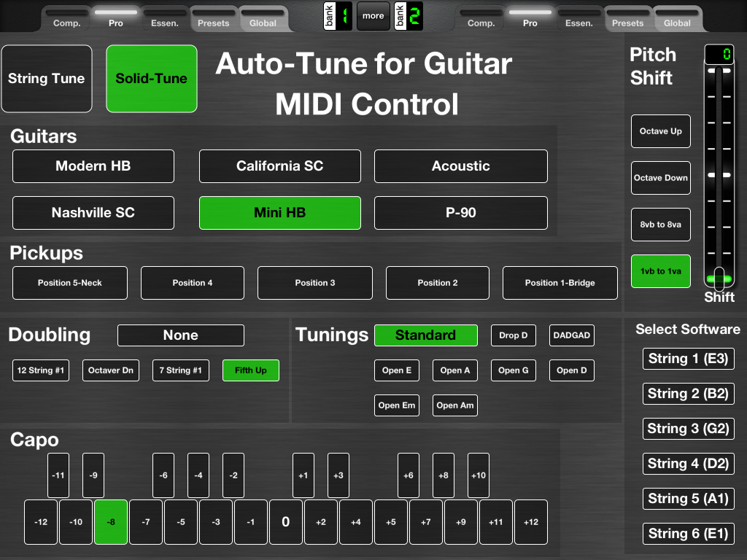Set capo to -12
The width and height of the screenshot is (747, 560).
click(x=41, y=522)
